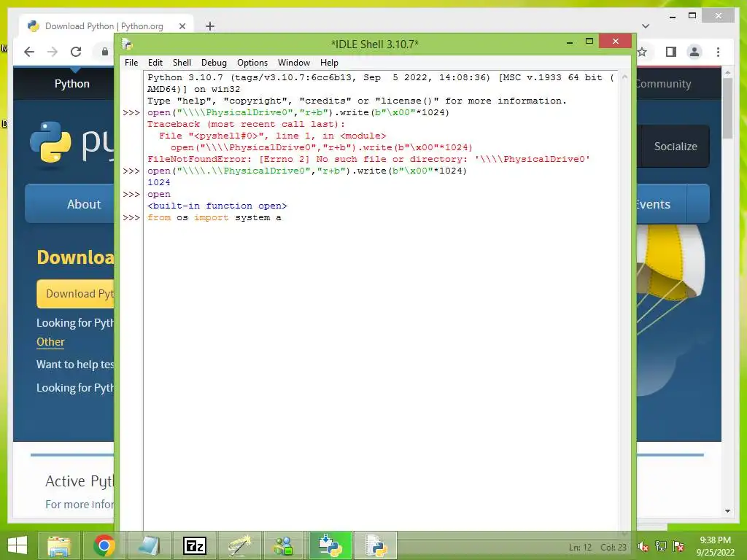747x560 pixels.
Task: Open the Help menu in IDLE
Action: [x=329, y=63]
